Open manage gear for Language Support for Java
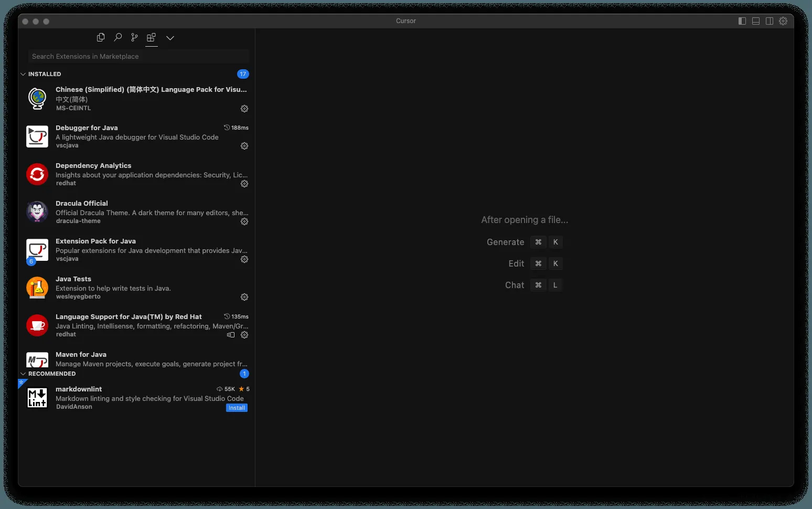Image resolution: width=812 pixels, height=509 pixels. click(x=244, y=335)
